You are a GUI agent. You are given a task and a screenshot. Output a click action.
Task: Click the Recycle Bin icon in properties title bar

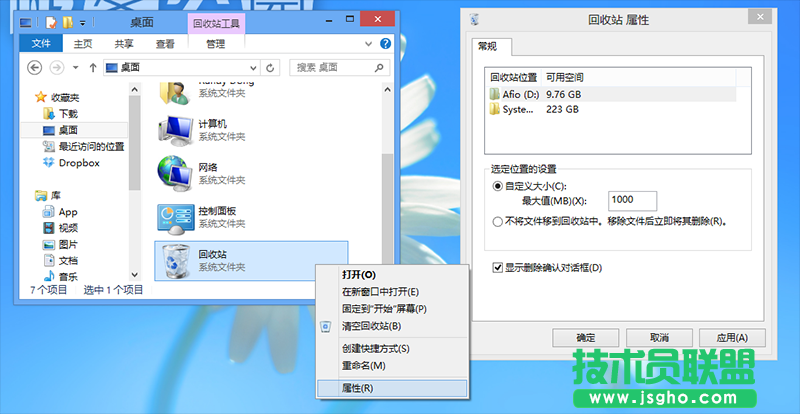pyautogui.click(x=474, y=19)
